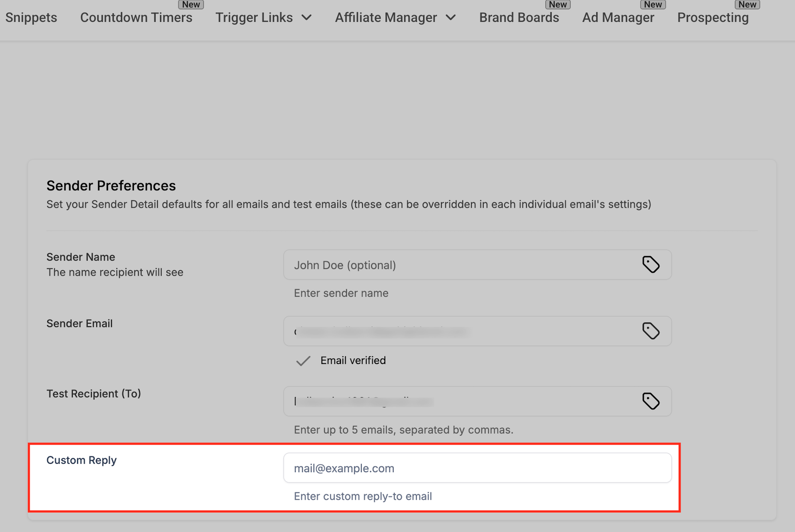Focus the Custom Reply email field
795x532 pixels.
pos(477,468)
